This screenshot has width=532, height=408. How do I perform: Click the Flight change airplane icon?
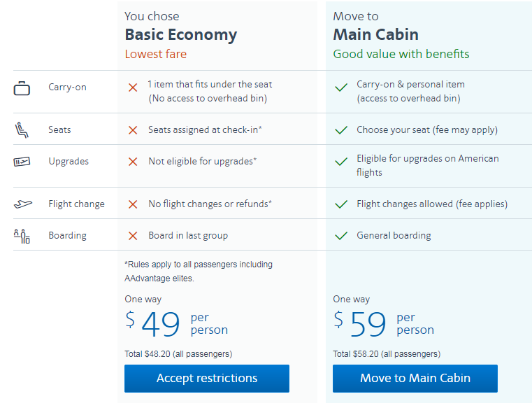pos(23,204)
